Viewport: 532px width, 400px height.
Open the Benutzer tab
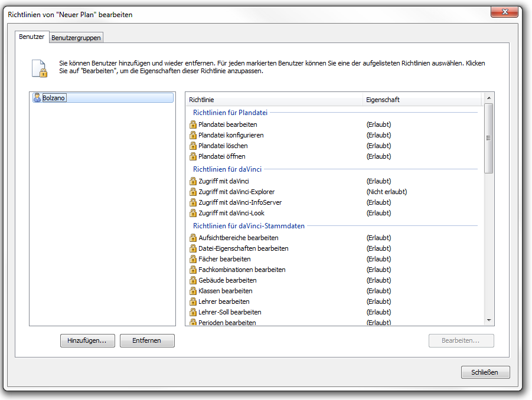pos(31,37)
